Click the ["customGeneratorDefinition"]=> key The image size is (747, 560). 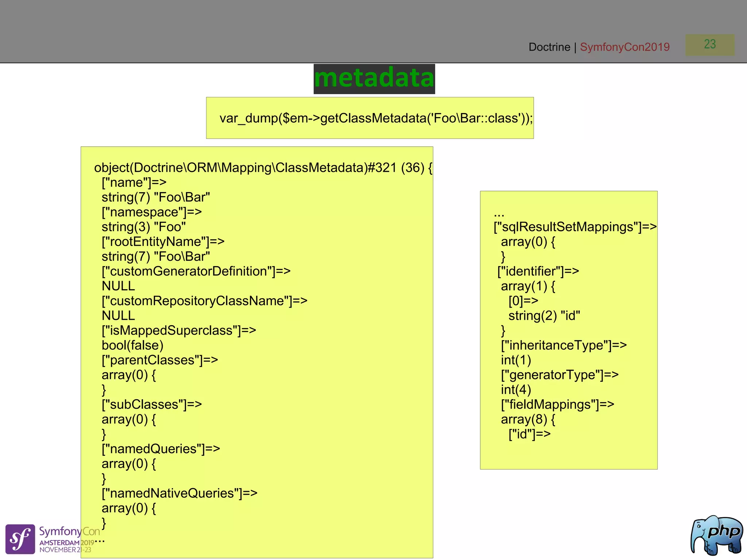click(196, 271)
